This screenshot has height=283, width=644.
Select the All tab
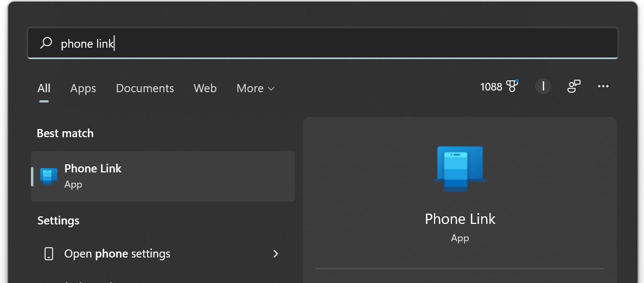tap(44, 88)
